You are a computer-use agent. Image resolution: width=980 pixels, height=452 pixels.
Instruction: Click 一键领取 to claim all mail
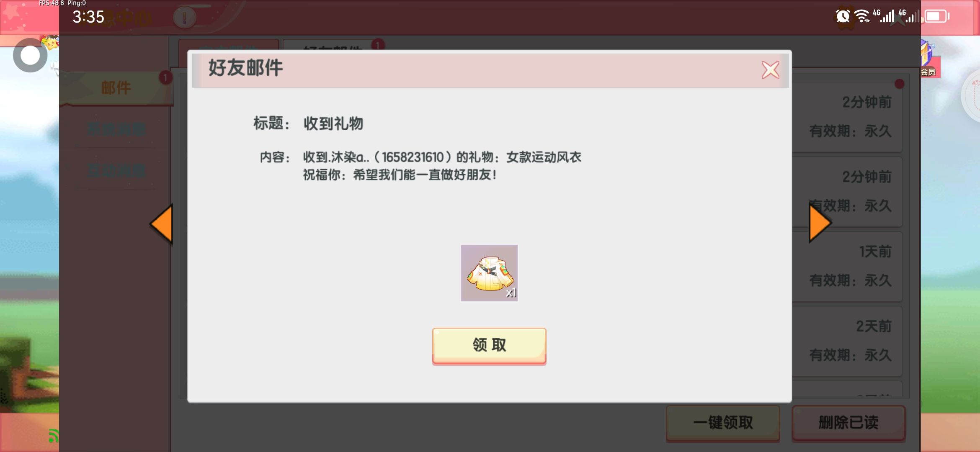pyautogui.click(x=723, y=423)
